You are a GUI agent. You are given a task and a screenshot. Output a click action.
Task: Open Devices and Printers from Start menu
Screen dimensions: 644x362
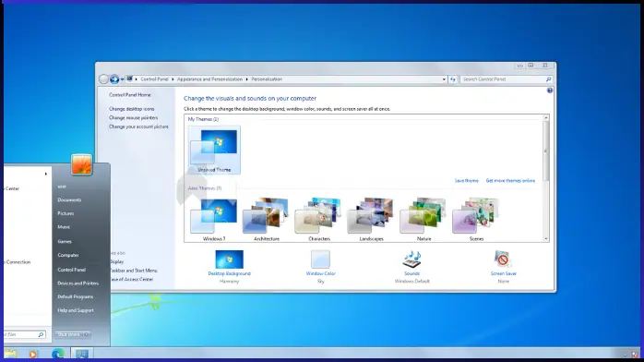[78, 284]
